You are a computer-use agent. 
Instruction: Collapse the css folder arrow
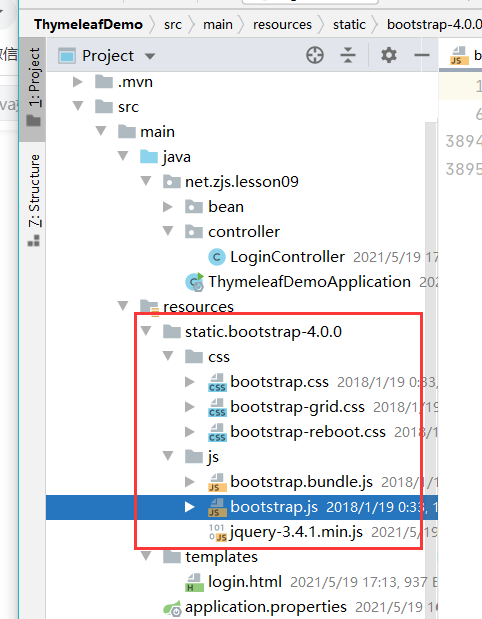(168, 356)
